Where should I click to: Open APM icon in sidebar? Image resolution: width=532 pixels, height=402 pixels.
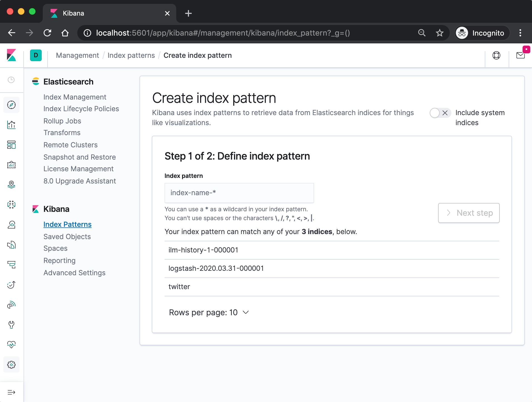[11, 265]
